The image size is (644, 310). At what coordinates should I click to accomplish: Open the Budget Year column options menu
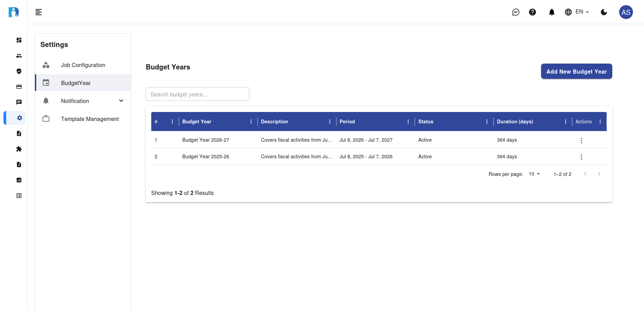[x=251, y=122]
